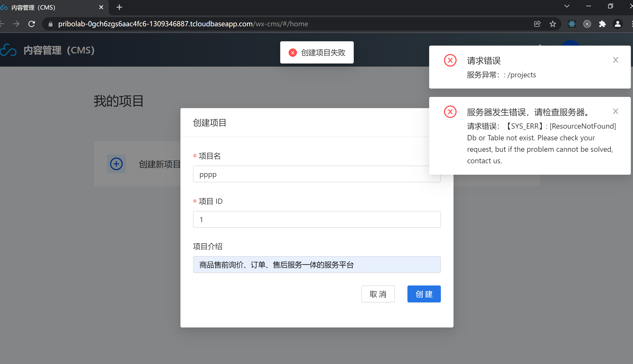Open a new browser tab
633x364 pixels.
click(x=119, y=7)
